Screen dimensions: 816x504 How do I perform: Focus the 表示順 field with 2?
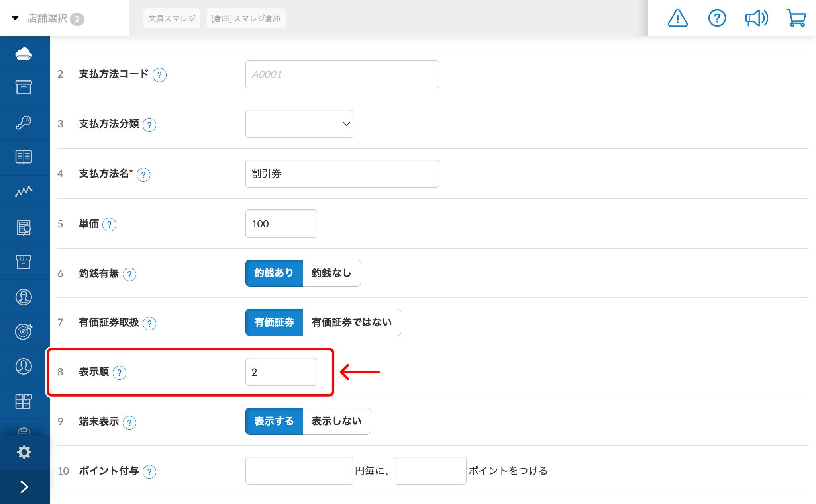(x=281, y=372)
